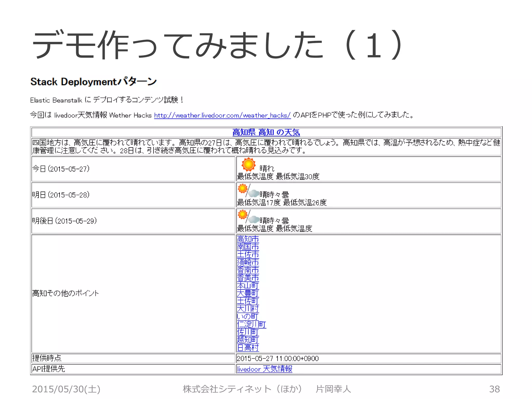Click the 今日 (2015-05-27) cell
The width and height of the screenshot is (532, 399).
(133, 169)
